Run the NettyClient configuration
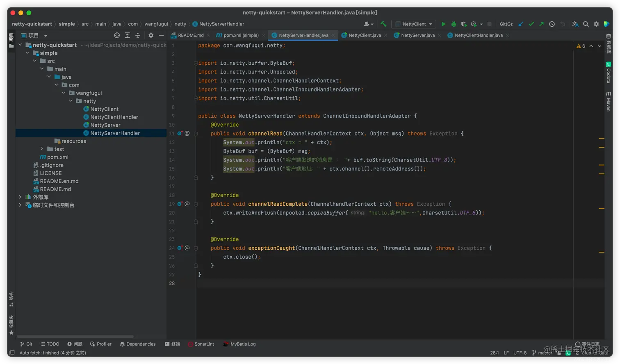 pyautogui.click(x=443, y=24)
